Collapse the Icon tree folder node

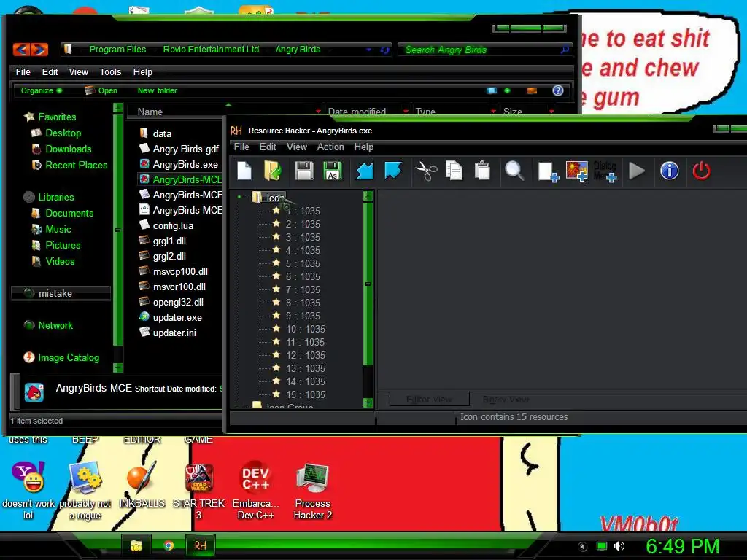pos(239,197)
